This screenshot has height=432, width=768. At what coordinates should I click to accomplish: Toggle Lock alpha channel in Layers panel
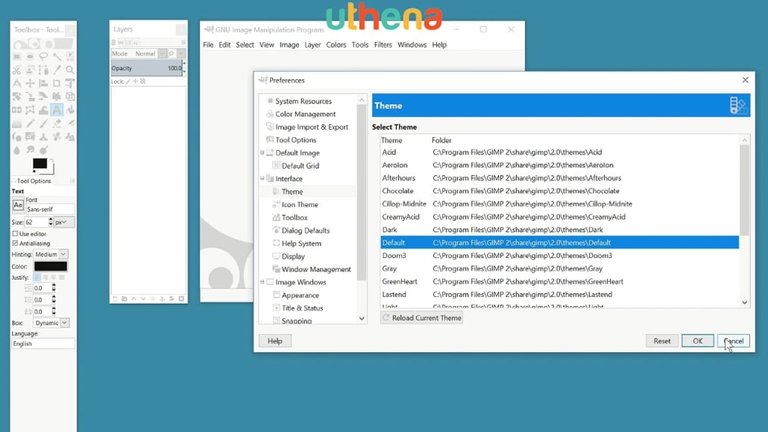(143, 81)
